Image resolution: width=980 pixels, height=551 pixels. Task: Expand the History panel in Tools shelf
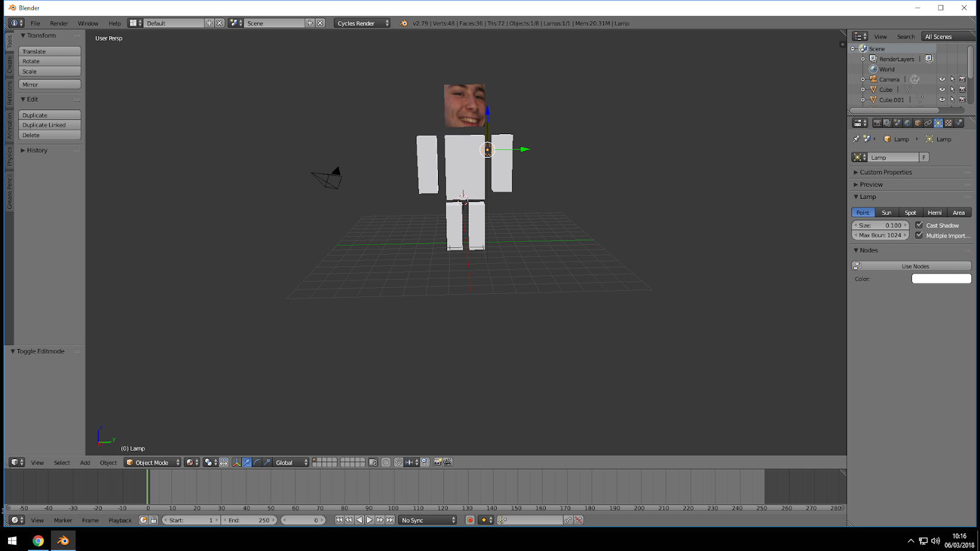point(36,150)
